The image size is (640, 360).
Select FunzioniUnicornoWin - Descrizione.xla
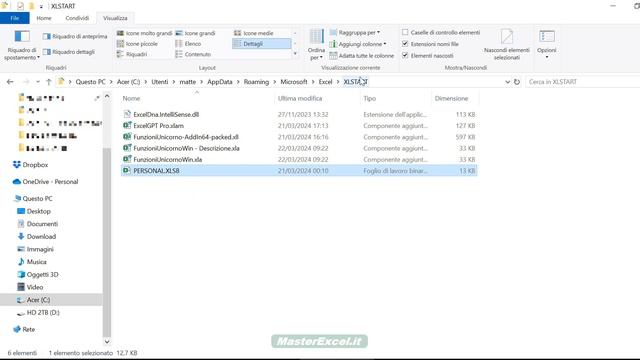(x=186, y=148)
